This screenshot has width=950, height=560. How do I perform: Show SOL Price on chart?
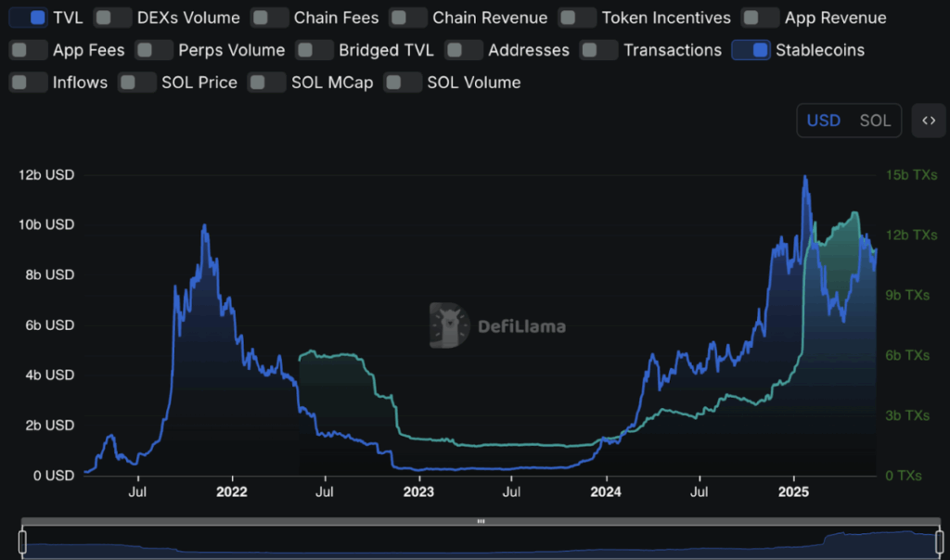[x=137, y=83]
